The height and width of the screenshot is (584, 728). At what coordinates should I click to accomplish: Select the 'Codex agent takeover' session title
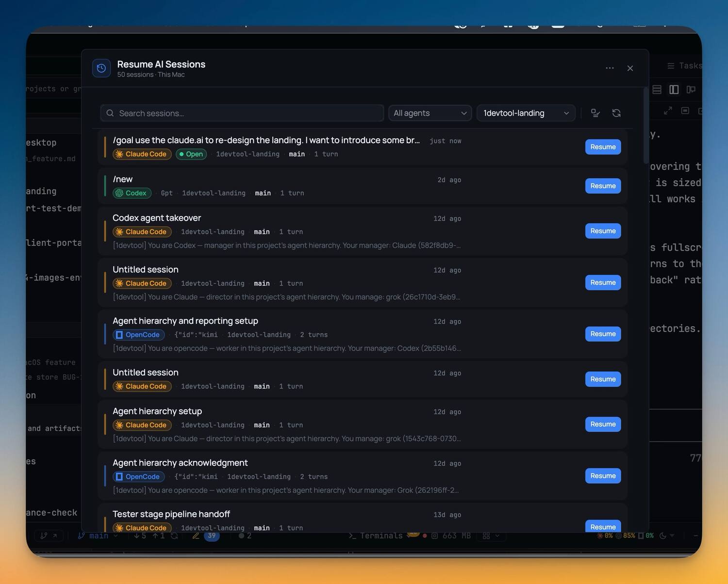(157, 218)
